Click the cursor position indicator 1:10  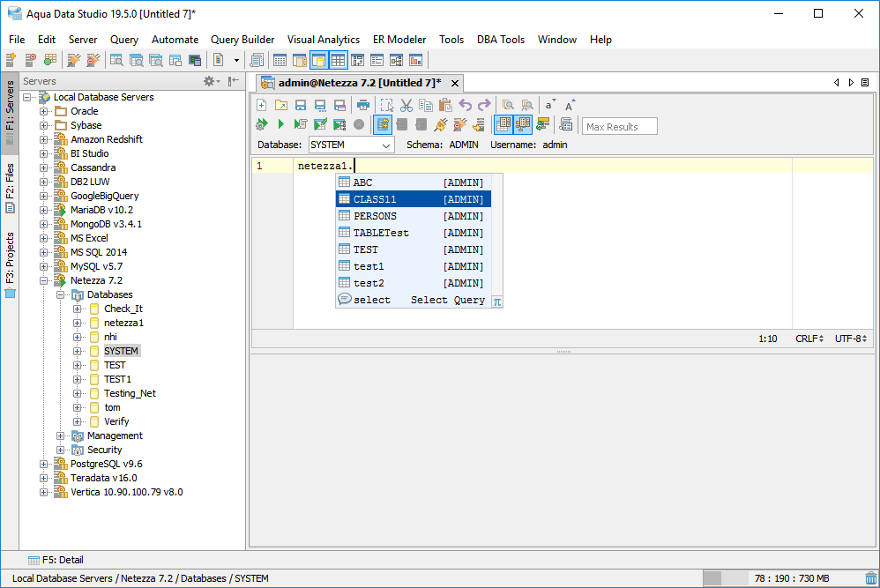point(768,339)
